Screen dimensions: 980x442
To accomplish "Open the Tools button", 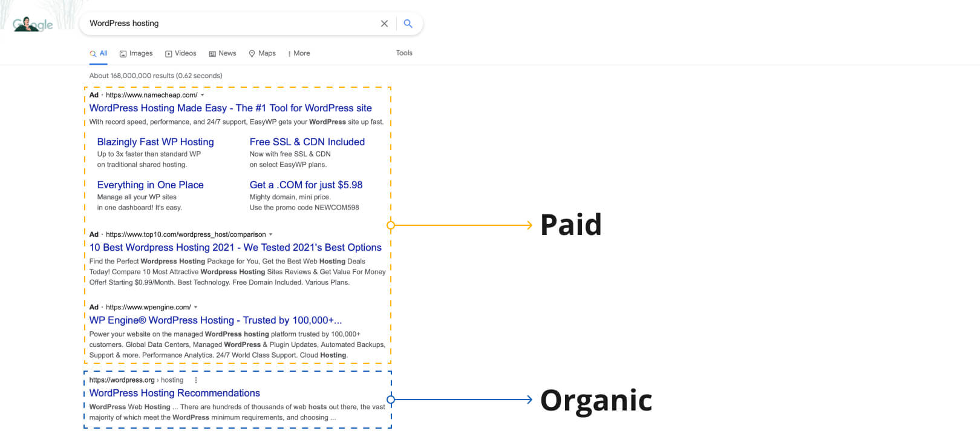I will (x=404, y=53).
